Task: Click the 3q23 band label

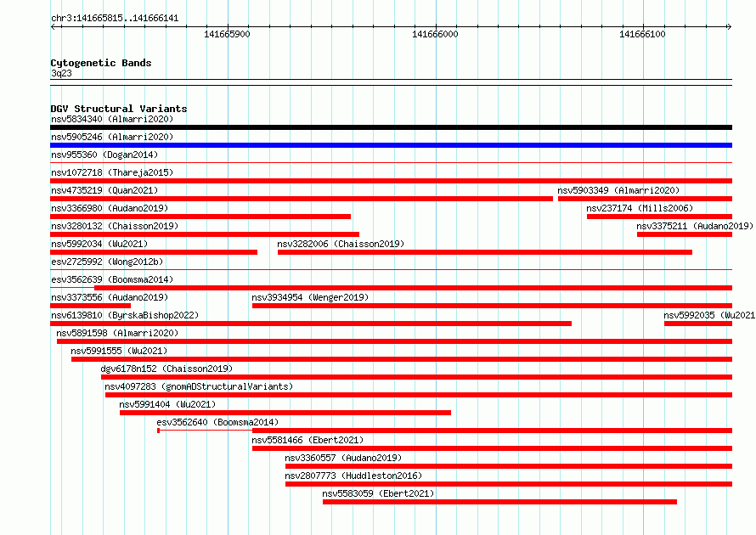Action: [x=61, y=73]
